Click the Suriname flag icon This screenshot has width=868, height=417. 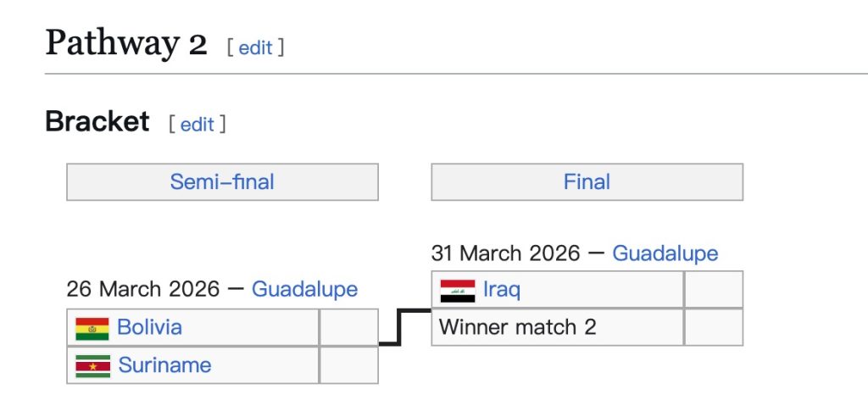[x=92, y=366]
